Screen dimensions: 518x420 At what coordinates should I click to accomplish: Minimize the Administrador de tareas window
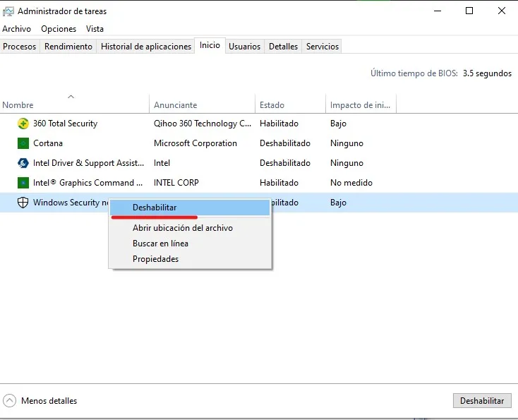pos(438,11)
